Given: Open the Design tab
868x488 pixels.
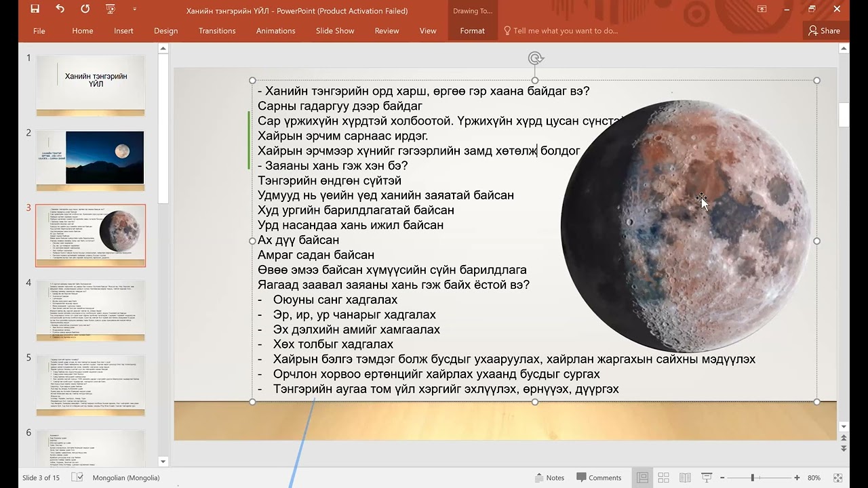Looking at the screenshot, I should [x=165, y=30].
